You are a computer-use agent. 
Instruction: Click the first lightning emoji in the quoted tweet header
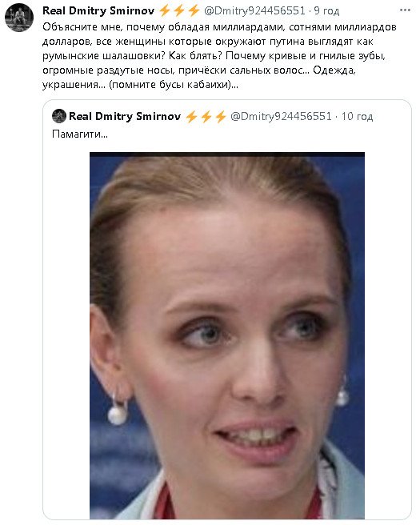click(191, 117)
